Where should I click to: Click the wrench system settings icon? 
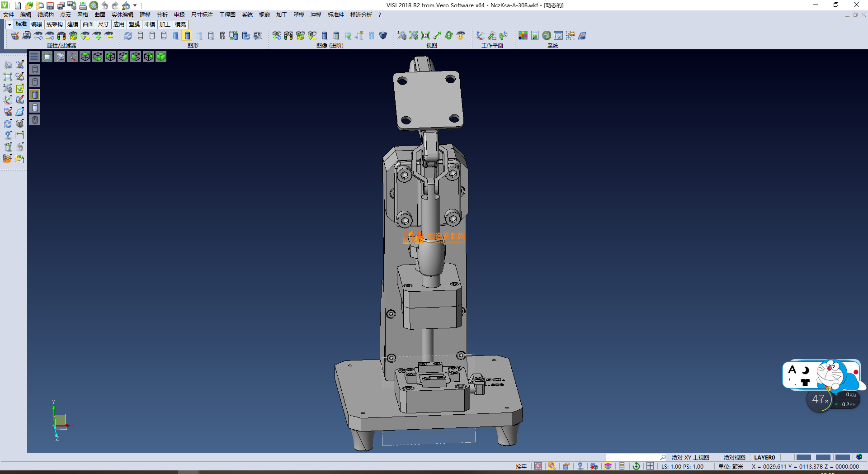click(547, 36)
